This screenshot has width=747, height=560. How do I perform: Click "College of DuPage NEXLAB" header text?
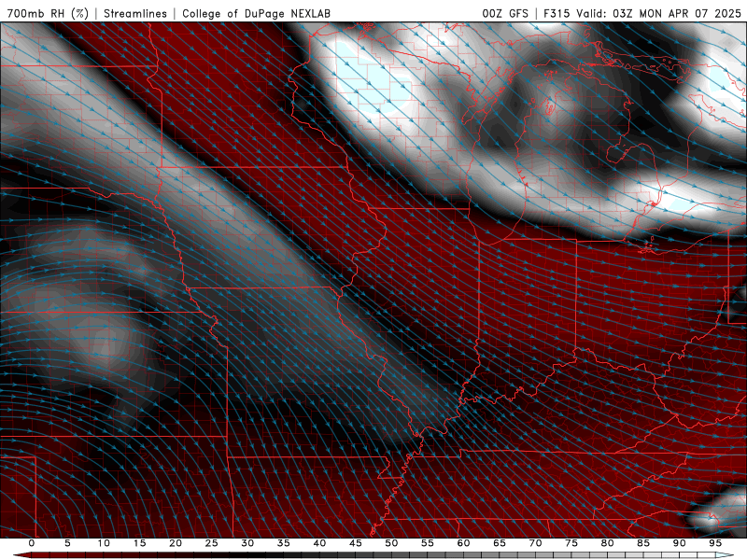256,13
